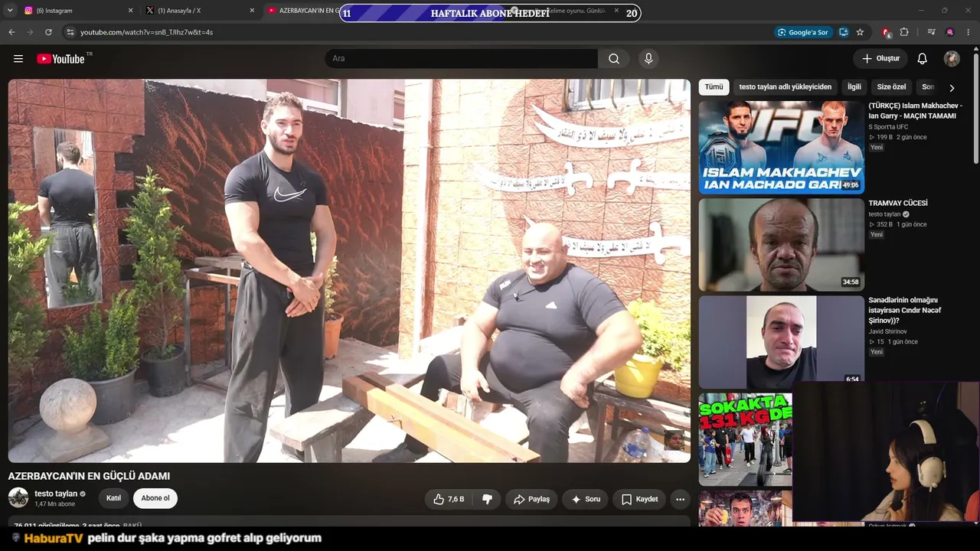Open Javid Shirinov video thumbnail
980x551 pixels.
781,341
